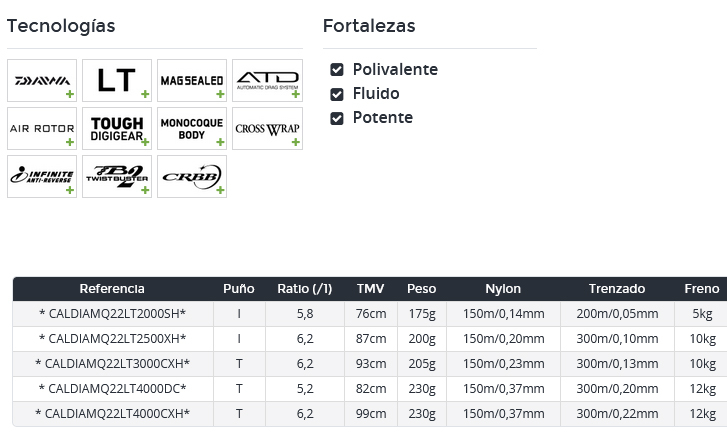Screen dimensions: 727x440
Task: Click the Referencia column header
Action: coord(112,289)
